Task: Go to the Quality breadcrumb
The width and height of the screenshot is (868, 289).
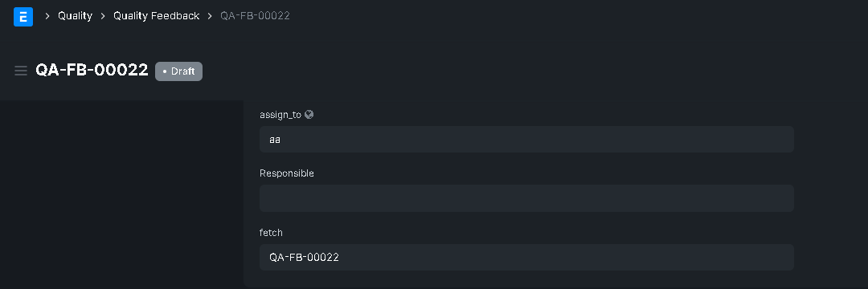Action: pos(76,16)
